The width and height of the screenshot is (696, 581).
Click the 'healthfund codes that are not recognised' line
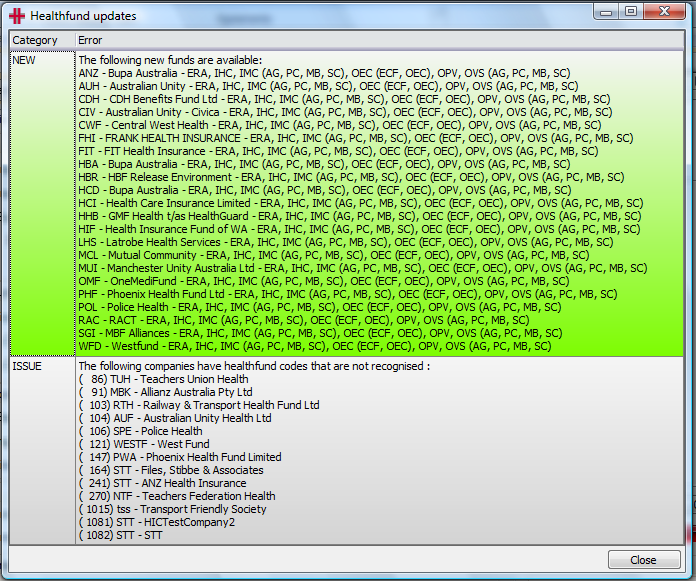point(254,366)
